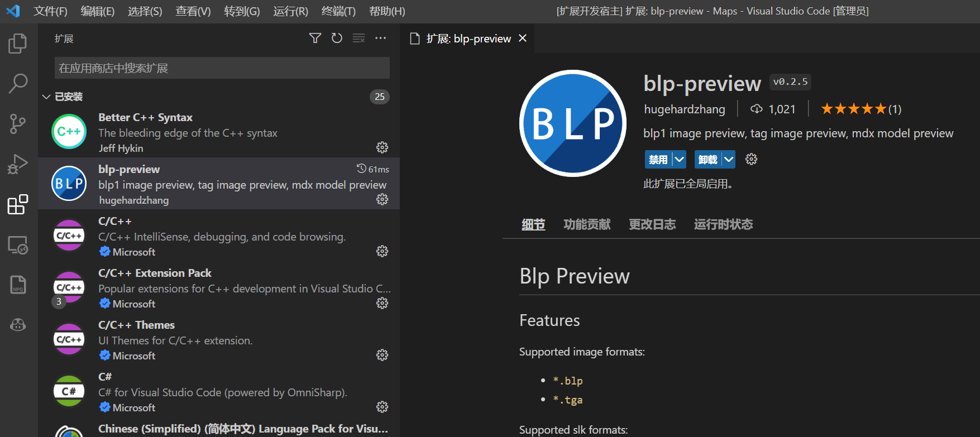This screenshot has width=980, height=437.
Task: Open the 查看(V) menu
Action: pyautogui.click(x=193, y=11)
